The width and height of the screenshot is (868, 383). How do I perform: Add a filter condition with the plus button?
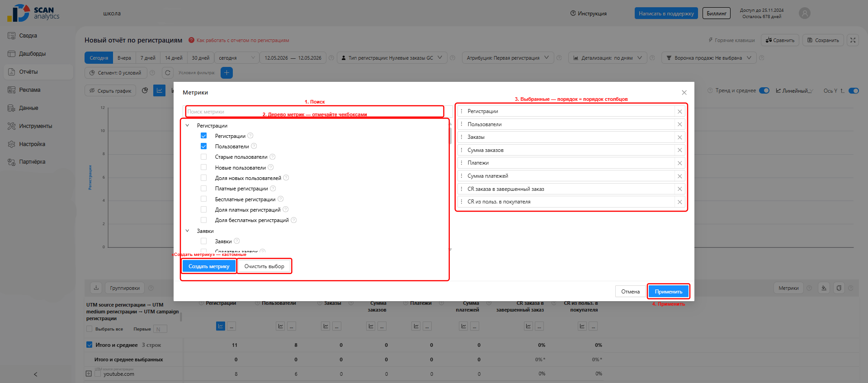pos(226,73)
